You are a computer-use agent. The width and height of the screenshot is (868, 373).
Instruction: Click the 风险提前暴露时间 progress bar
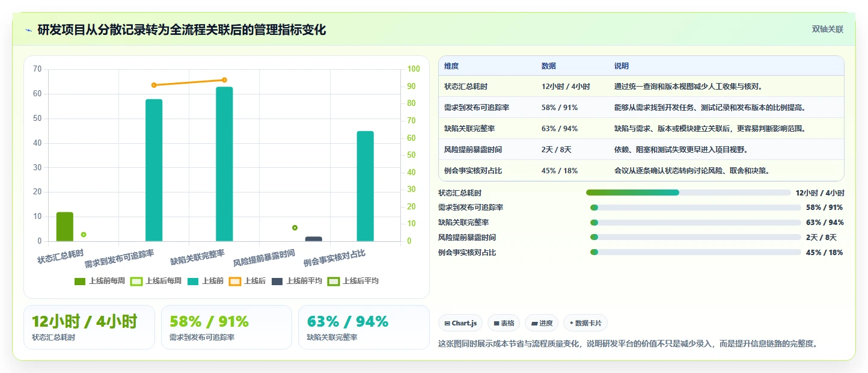point(695,238)
